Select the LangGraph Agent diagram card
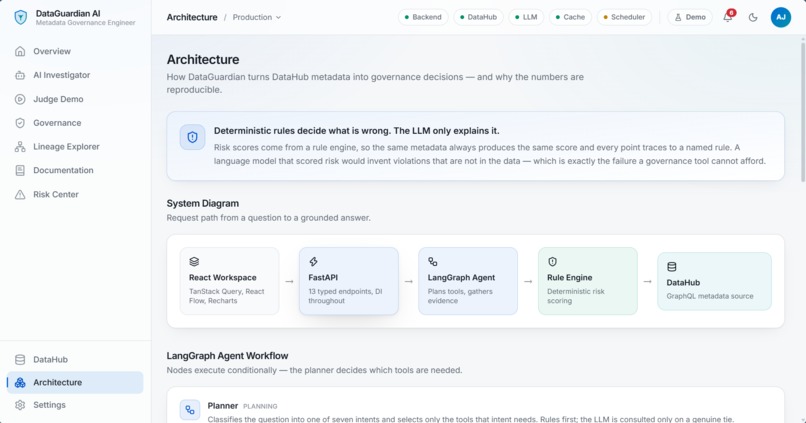This screenshot has width=806, height=423. pos(468,281)
